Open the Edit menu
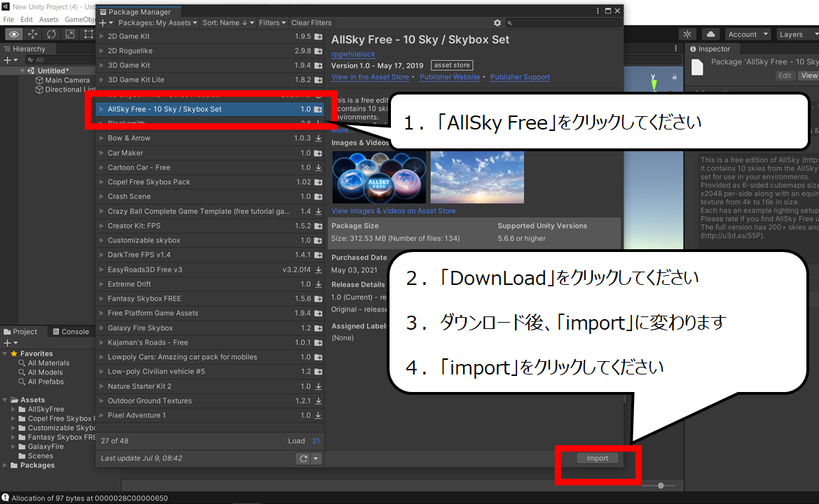819x504 pixels. point(27,20)
